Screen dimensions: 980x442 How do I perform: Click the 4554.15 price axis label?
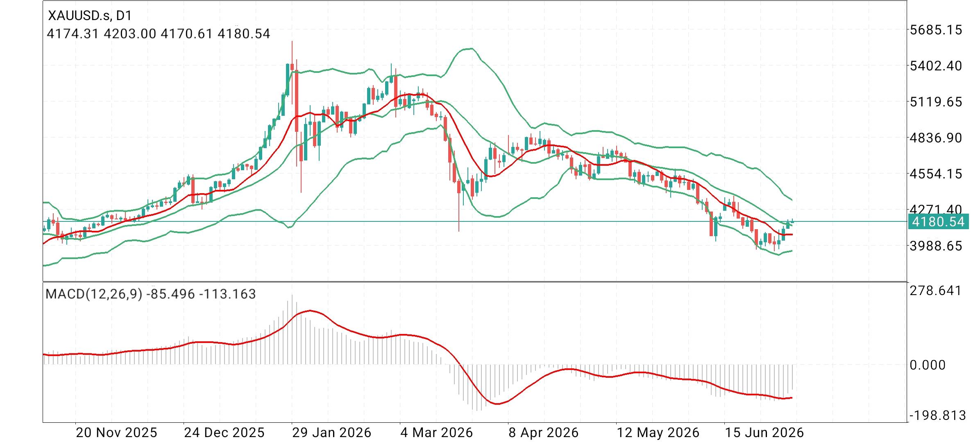936,174
